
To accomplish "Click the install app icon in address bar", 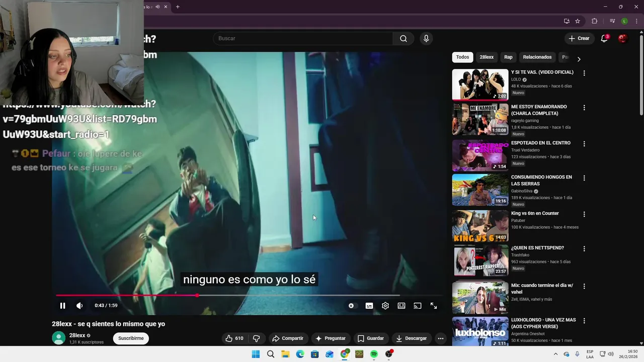I will pyautogui.click(x=567, y=21).
